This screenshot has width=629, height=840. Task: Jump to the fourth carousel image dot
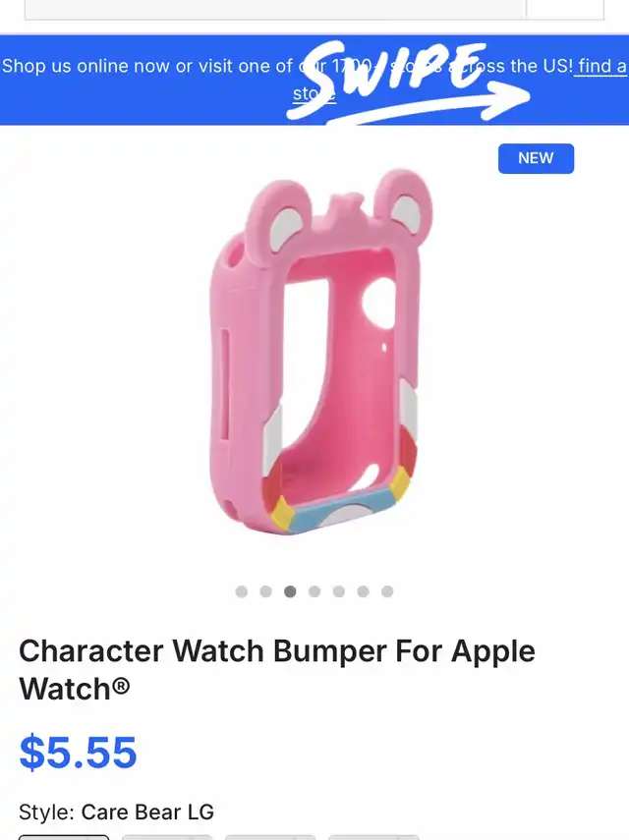click(314, 591)
